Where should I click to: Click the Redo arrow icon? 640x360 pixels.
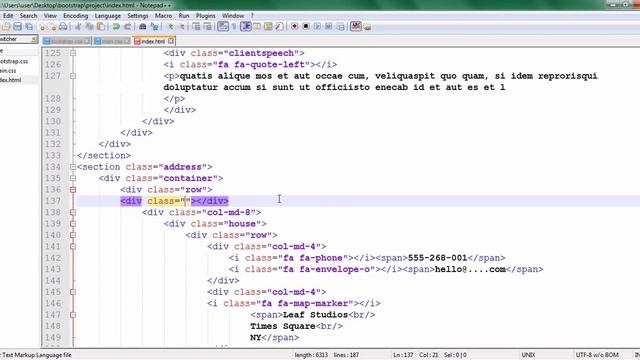(127, 27)
